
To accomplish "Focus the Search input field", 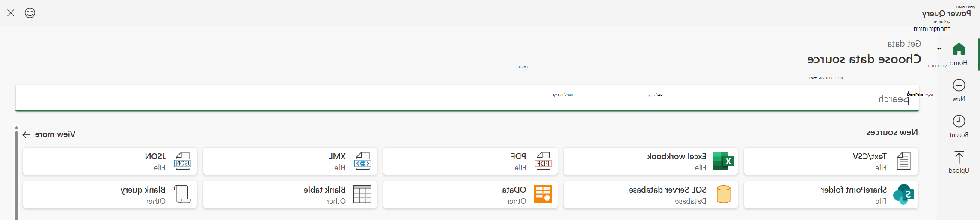I will point(467,98).
